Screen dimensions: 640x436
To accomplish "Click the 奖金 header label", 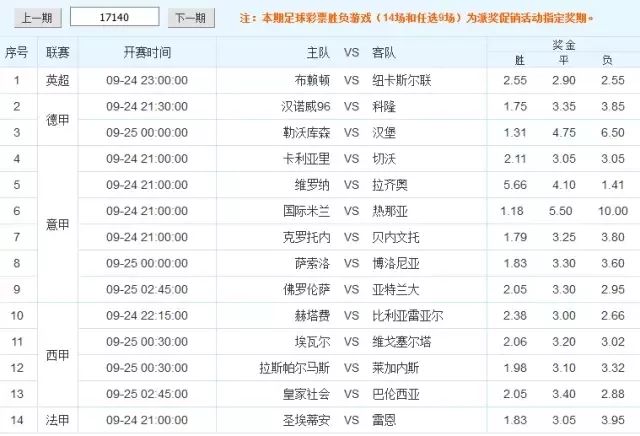I will [564, 45].
